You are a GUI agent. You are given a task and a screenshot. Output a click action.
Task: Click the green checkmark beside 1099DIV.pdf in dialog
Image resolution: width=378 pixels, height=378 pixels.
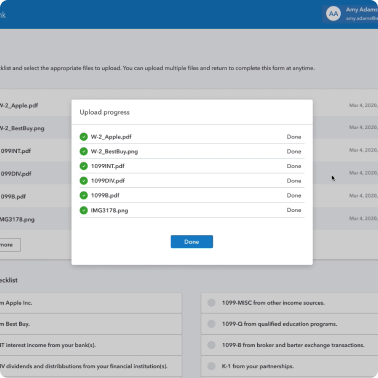pyautogui.click(x=84, y=181)
